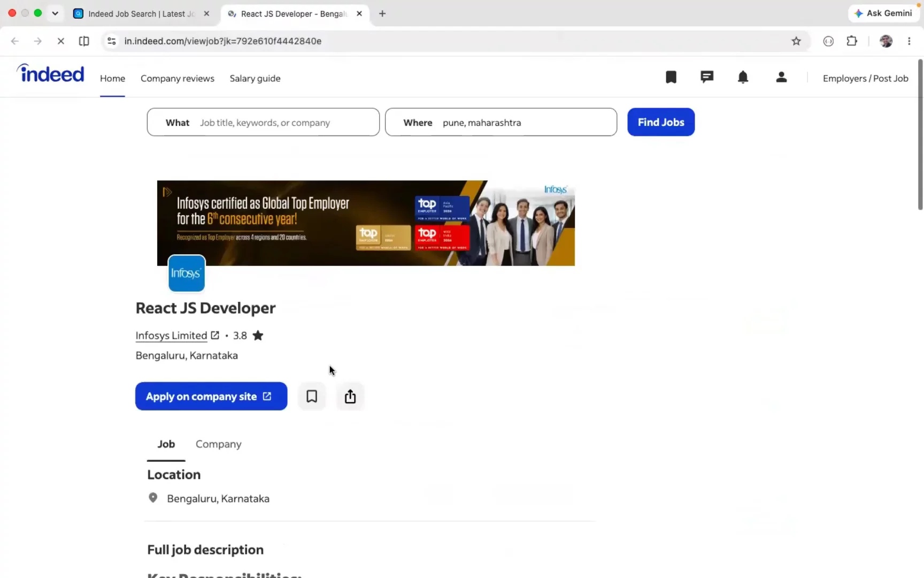The width and height of the screenshot is (924, 578).
Task: Open the Chrome profile avatar
Action: 886,41
